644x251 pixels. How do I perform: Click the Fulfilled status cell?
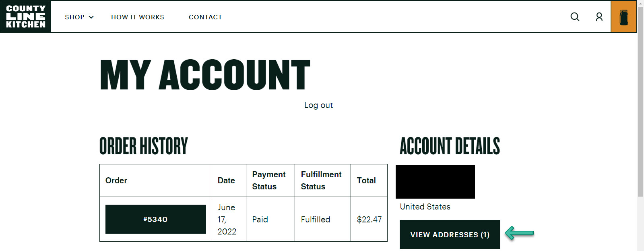[316, 220]
